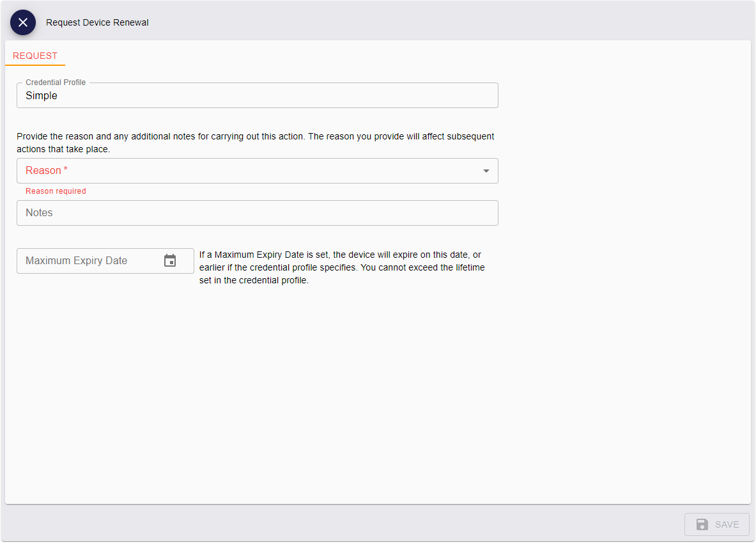Click the floppy disk save icon

[x=702, y=524]
